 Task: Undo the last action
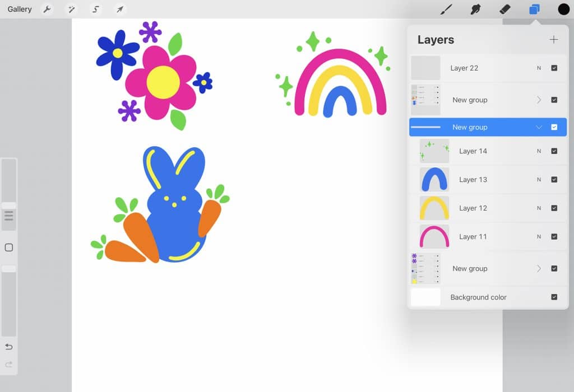click(9, 346)
